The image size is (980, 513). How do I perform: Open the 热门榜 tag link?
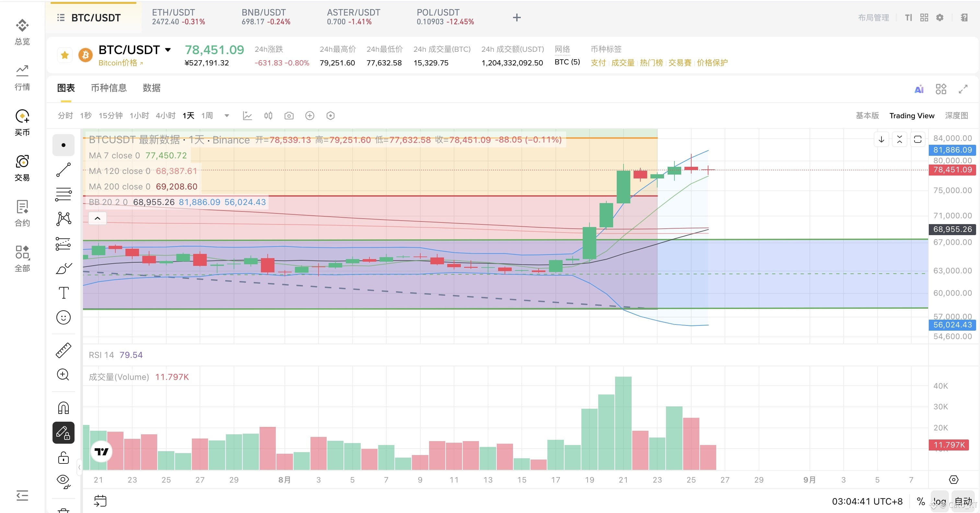pos(651,63)
